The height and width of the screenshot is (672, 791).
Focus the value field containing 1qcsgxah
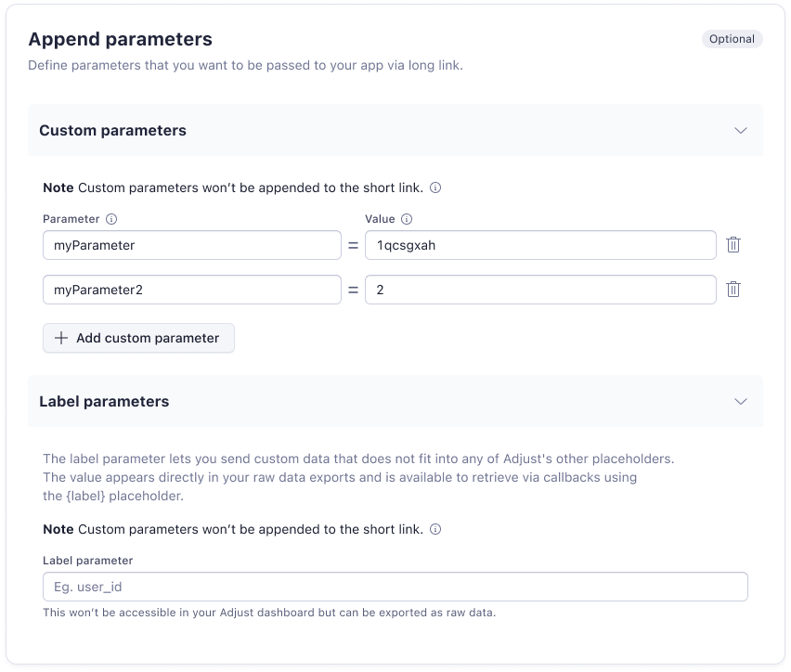tap(539, 245)
